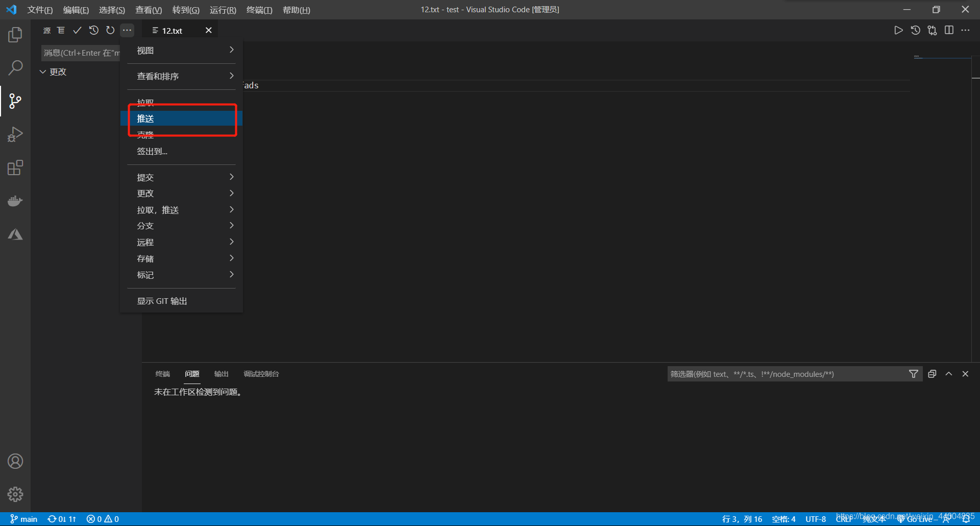
Task: Select 推送 in the context menu
Action: [x=181, y=118]
